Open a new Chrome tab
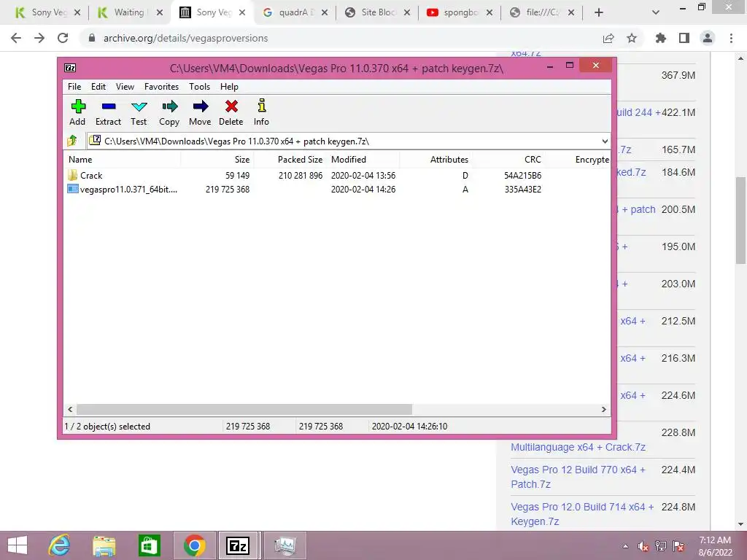The image size is (747, 560). 599,12
